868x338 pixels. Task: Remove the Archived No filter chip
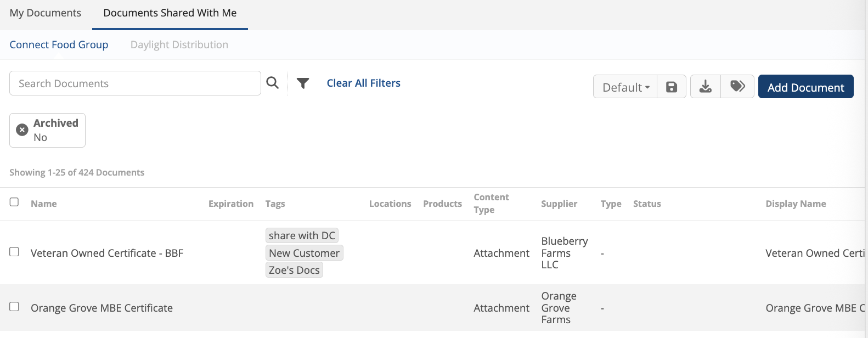pyautogui.click(x=22, y=130)
